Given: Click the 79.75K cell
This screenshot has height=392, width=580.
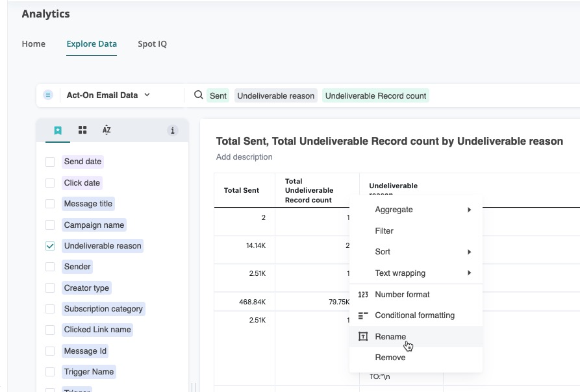Looking at the screenshot, I should tap(339, 302).
